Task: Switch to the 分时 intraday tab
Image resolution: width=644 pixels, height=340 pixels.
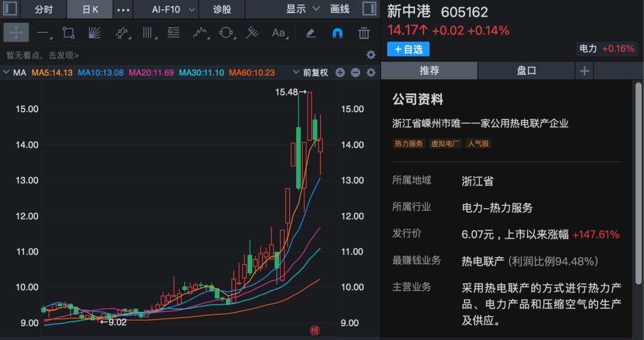Action: tap(44, 10)
